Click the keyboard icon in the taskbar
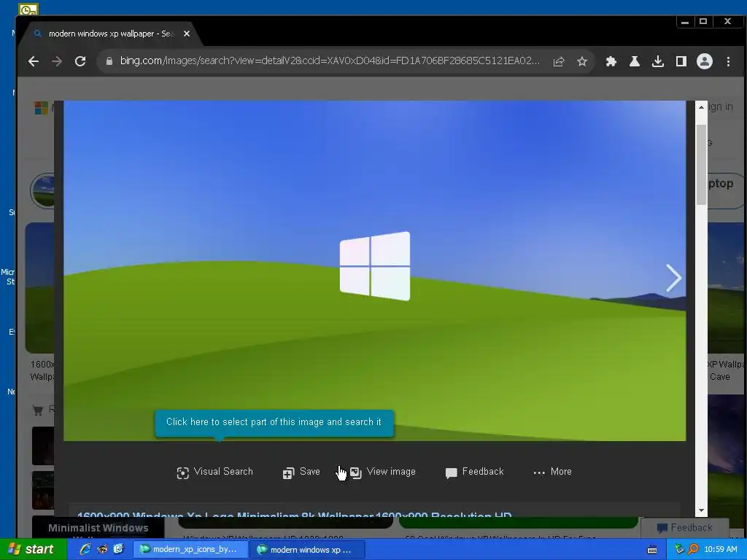This screenshot has width=747, height=560. pyautogui.click(x=652, y=550)
